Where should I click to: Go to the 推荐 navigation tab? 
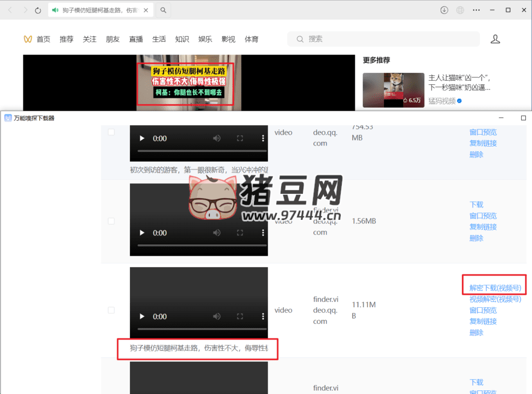point(66,39)
